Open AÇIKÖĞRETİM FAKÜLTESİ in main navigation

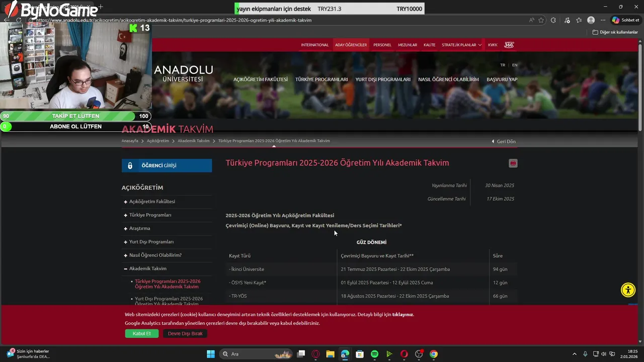(x=261, y=79)
